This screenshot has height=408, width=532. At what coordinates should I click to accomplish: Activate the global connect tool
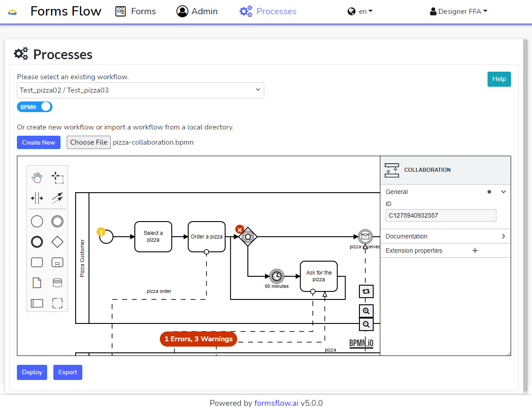(57, 198)
